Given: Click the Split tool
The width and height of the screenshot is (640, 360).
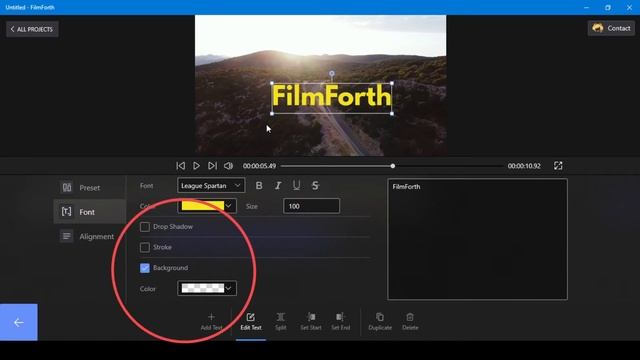Looking at the screenshot, I should (x=280, y=322).
